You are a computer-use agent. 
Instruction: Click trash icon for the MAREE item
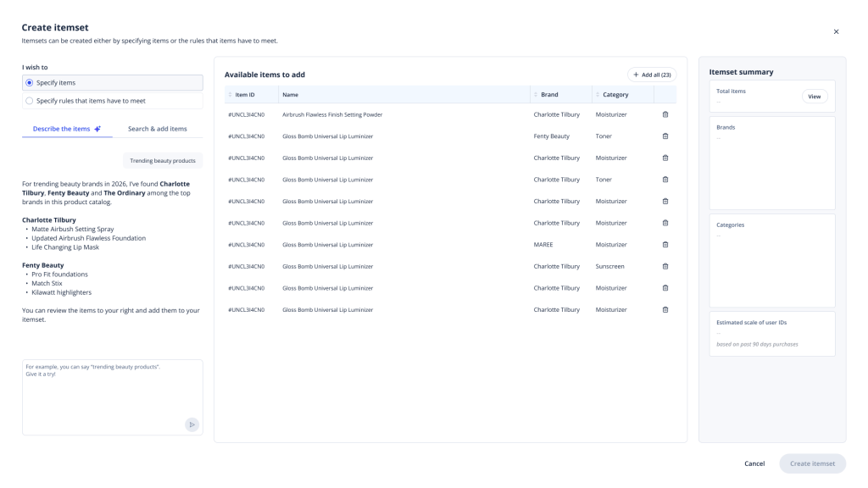[665, 245]
